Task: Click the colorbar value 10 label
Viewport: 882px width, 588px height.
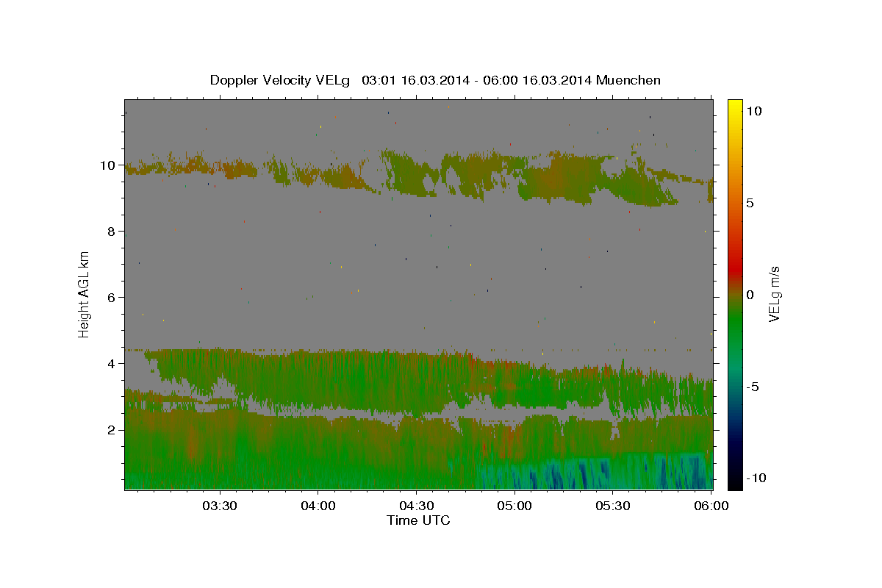Action: (754, 111)
